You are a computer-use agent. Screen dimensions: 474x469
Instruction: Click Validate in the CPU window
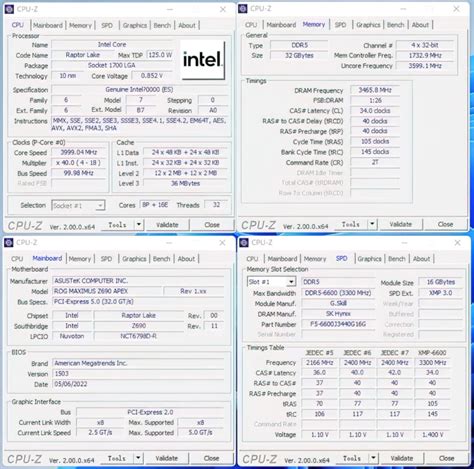[167, 225]
